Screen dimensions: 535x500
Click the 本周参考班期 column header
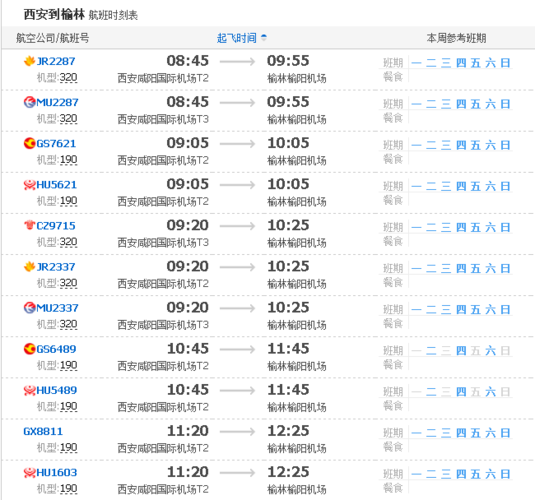pyautogui.click(x=456, y=38)
